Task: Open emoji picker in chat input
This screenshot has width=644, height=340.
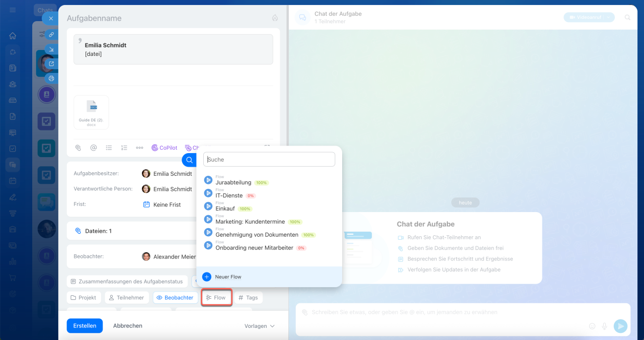Action: tap(592, 326)
